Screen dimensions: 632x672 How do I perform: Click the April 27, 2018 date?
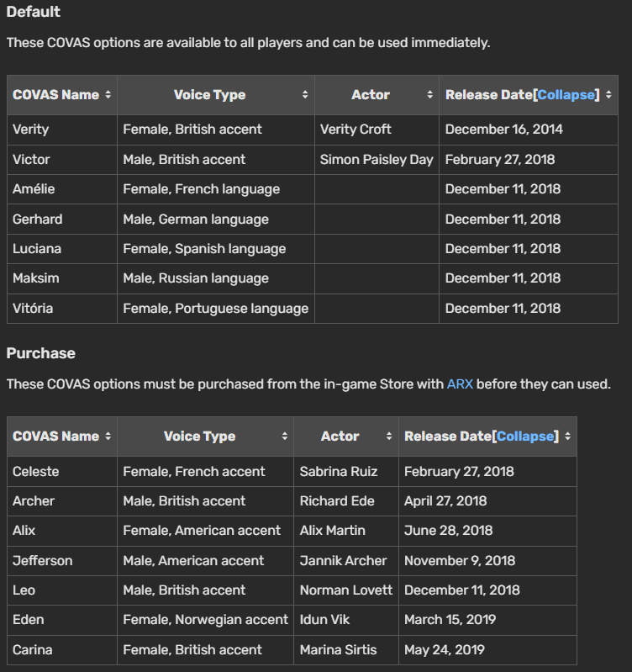coord(445,501)
